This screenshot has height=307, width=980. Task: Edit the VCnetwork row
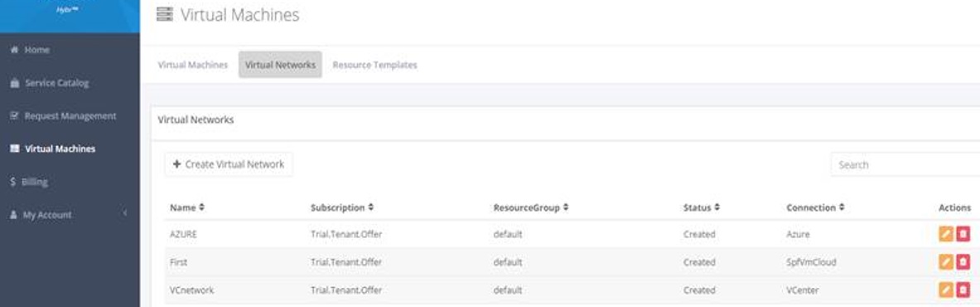click(x=946, y=290)
